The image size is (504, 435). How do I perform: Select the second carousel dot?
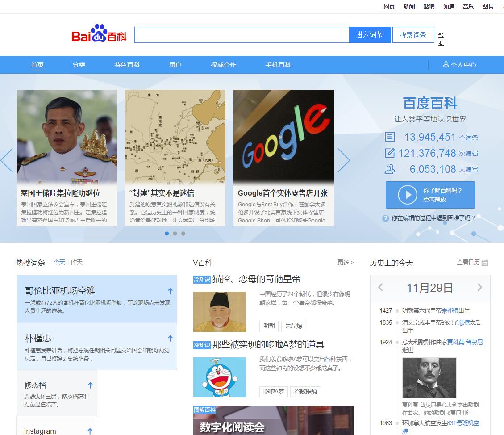pos(175,234)
